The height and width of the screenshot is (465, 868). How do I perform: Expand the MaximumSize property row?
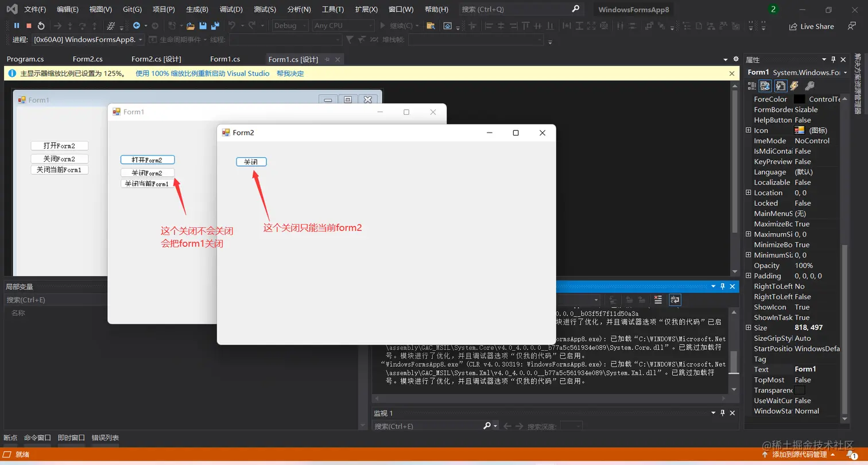[749, 234]
